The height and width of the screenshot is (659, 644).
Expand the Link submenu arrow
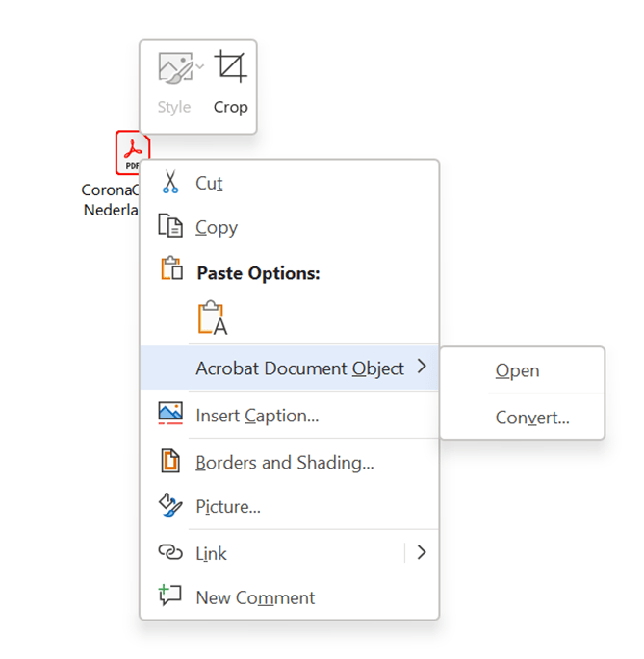[421, 552]
